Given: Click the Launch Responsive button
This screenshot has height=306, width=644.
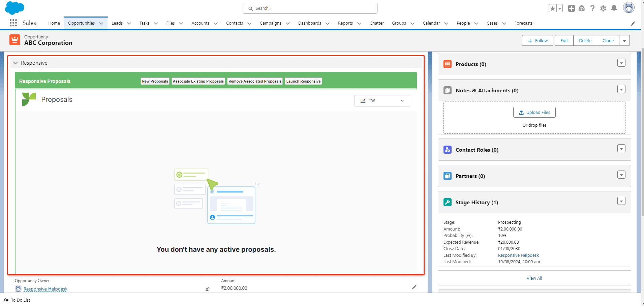Looking at the screenshot, I should [x=303, y=81].
